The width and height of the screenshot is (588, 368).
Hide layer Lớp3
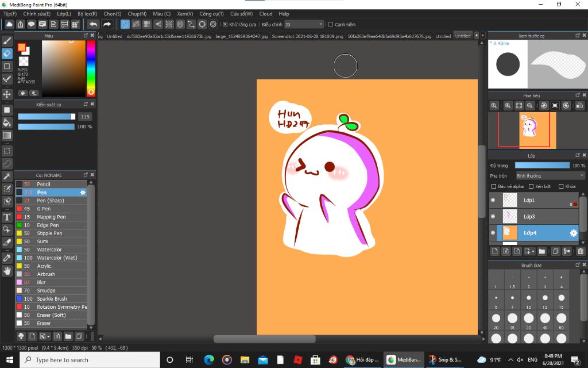click(x=493, y=216)
